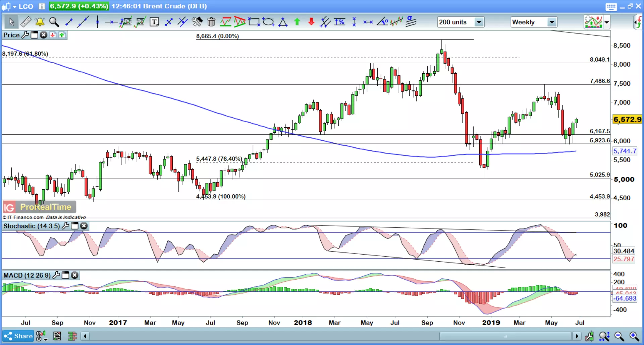The width and height of the screenshot is (644, 345).
Task: Click the trash bin delete tool
Action: tap(211, 22)
